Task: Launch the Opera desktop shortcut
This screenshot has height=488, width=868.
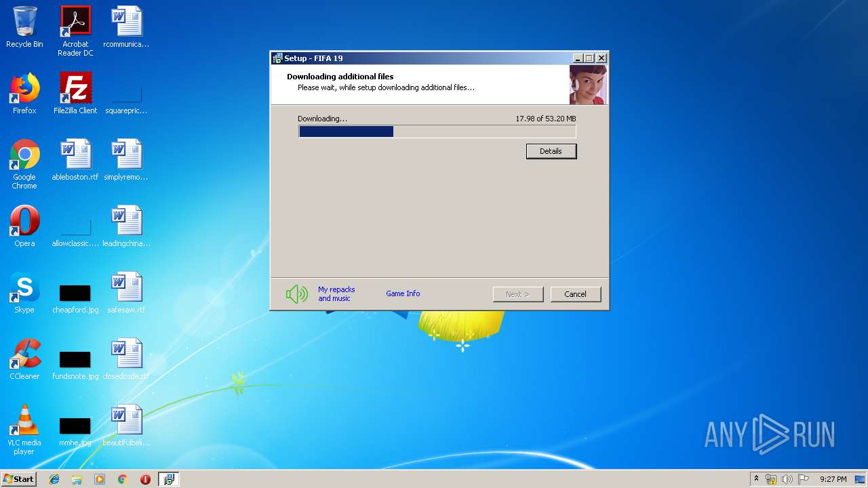Action: click(x=24, y=226)
